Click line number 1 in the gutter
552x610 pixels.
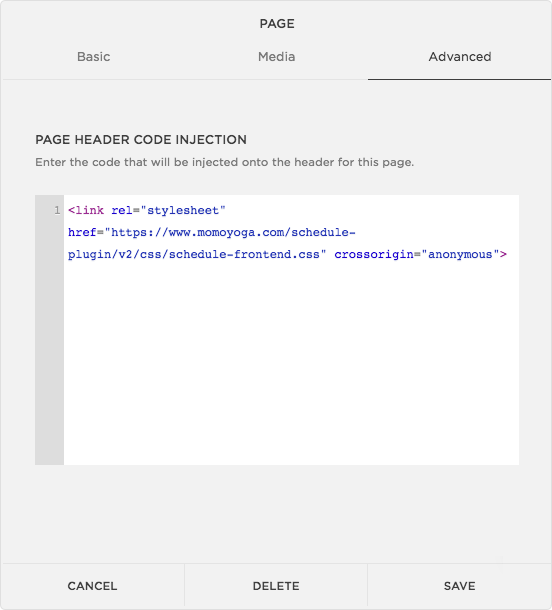click(x=57, y=210)
